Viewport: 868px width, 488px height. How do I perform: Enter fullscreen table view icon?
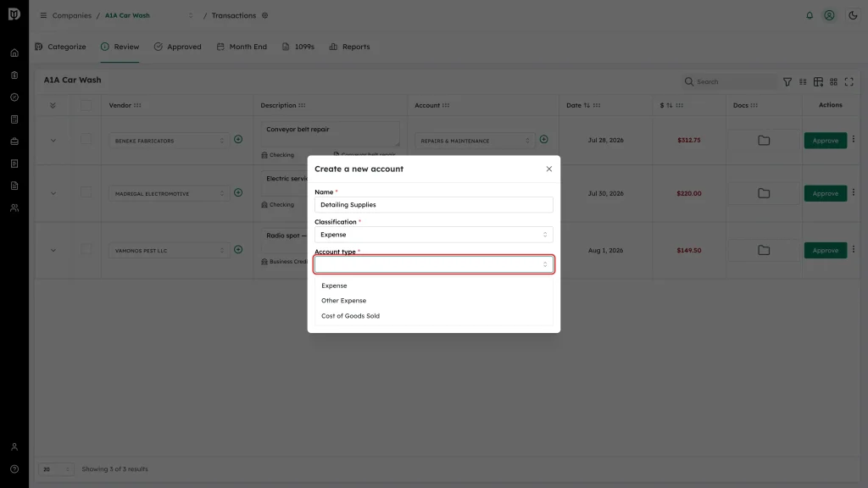tap(849, 82)
